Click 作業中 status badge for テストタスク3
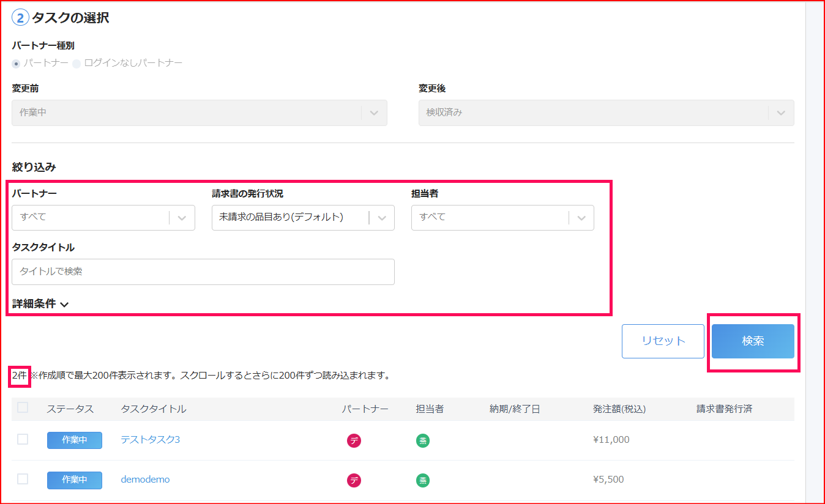 coord(75,440)
